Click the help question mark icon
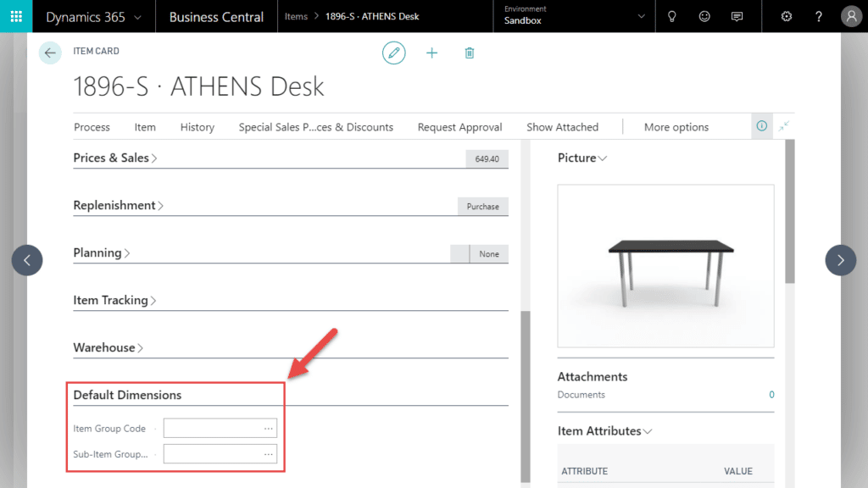This screenshot has height=488, width=868. pyautogui.click(x=818, y=15)
